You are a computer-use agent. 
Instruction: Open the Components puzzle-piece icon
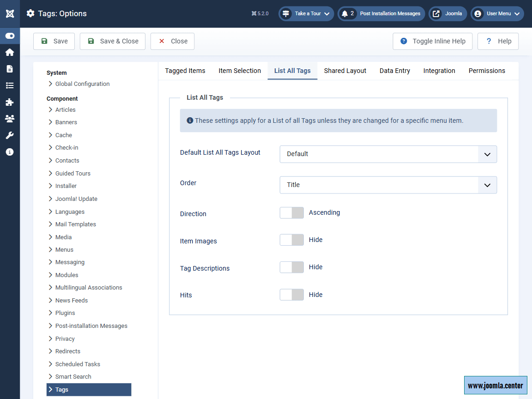pyautogui.click(x=10, y=102)
